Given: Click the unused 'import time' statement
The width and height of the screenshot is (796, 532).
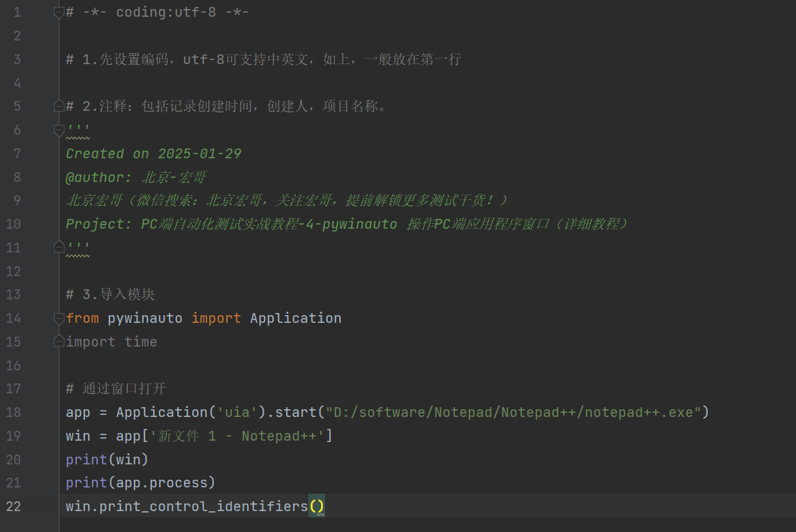Looking at the screenshot, I should (111, 342).
